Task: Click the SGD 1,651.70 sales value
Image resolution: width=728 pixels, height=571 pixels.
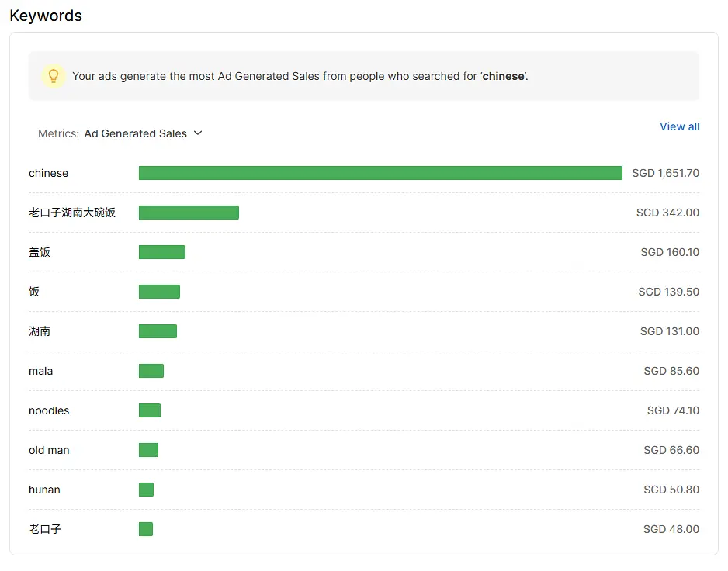Action: pos(665,173)
